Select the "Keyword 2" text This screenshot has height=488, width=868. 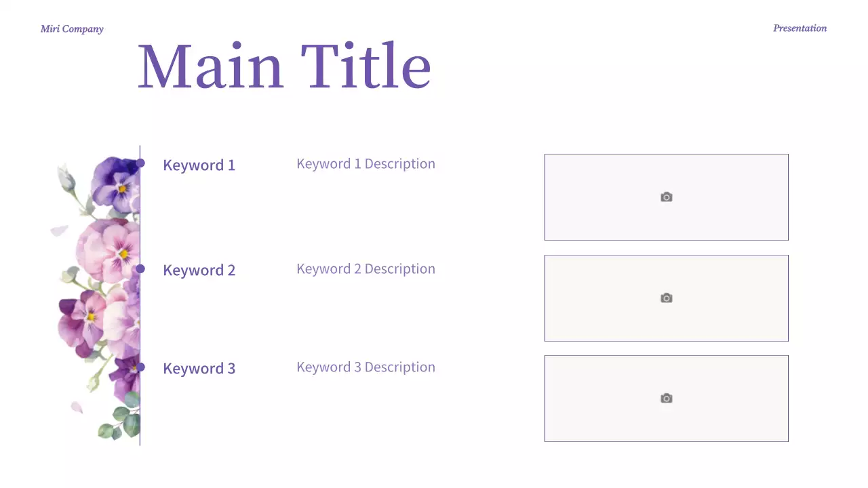pyautogui.click(x=199, y=270)
